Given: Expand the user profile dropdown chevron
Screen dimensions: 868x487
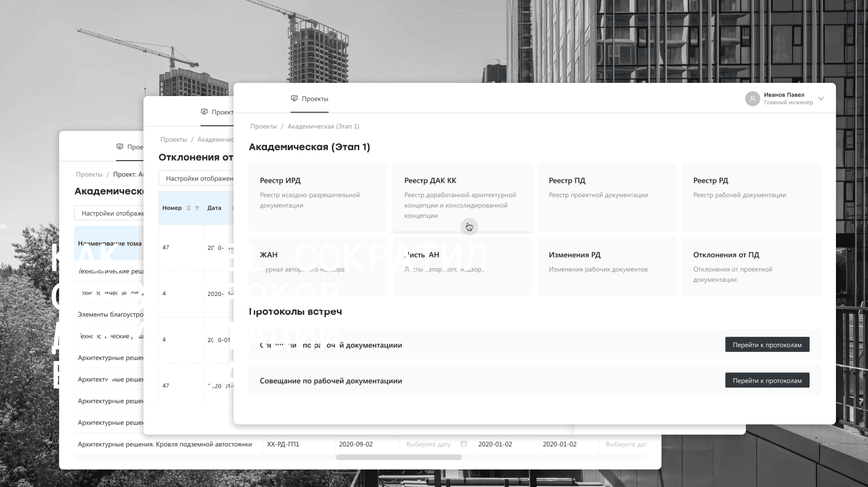Looking at the screenshot, I should [x=821, y=99].
